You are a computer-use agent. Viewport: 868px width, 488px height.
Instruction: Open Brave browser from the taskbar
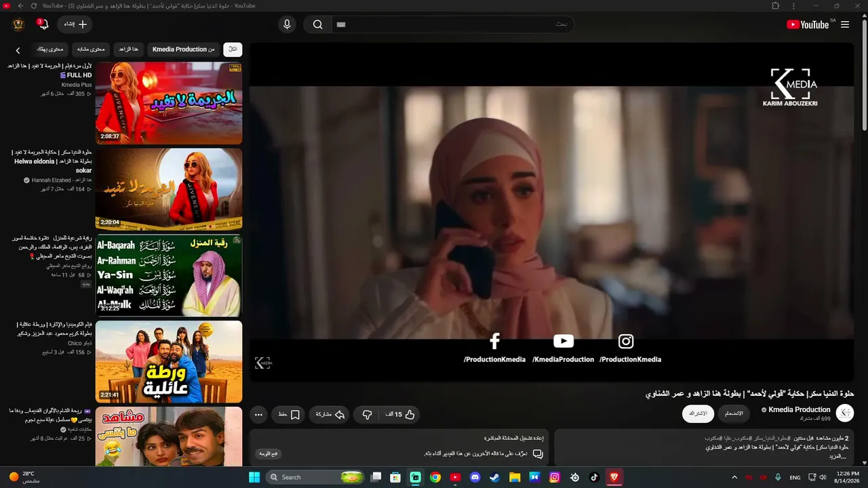614,477
